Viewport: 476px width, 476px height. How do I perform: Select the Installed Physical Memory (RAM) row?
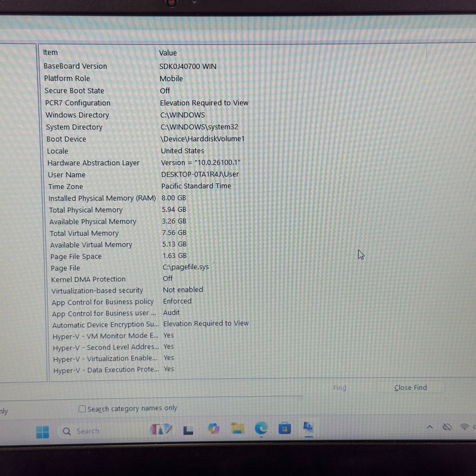click(102, 198)
